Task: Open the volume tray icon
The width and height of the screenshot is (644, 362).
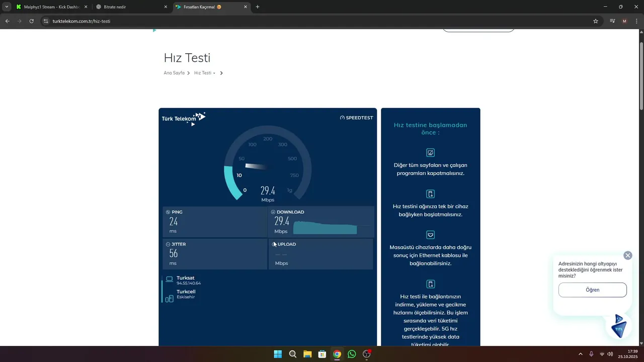Action: click(610, 354)
